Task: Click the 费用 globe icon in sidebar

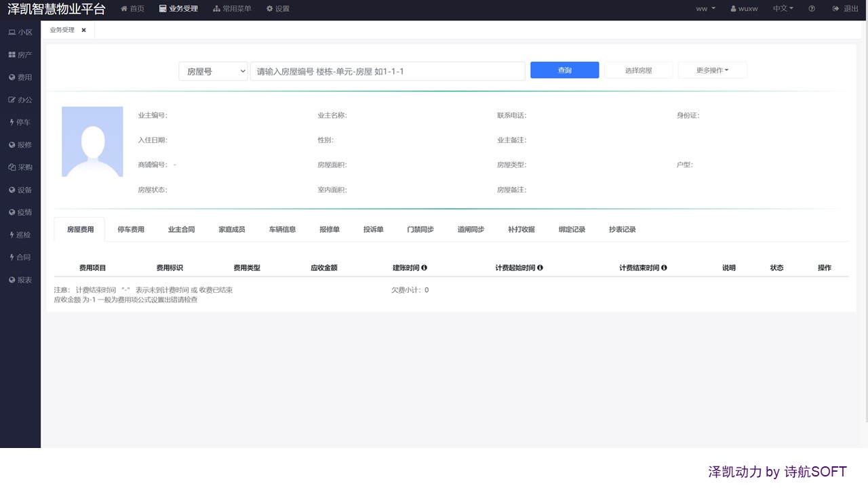Action: point(12,77)
